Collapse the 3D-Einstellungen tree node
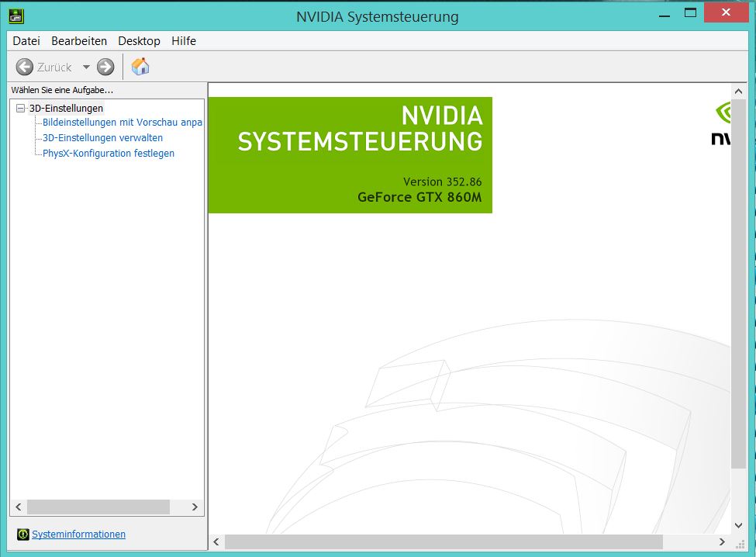 point(20,108)
